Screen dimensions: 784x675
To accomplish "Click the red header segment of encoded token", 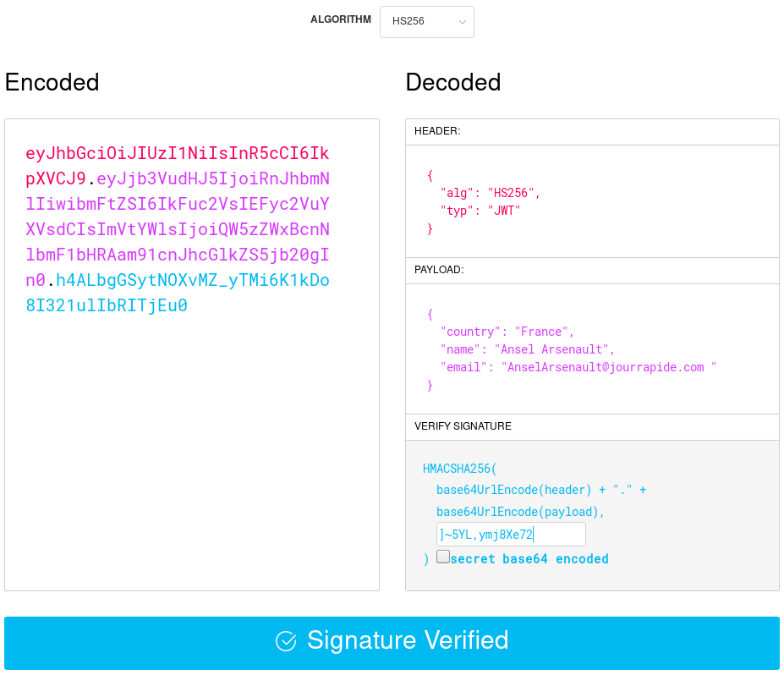I will [177, 154].
